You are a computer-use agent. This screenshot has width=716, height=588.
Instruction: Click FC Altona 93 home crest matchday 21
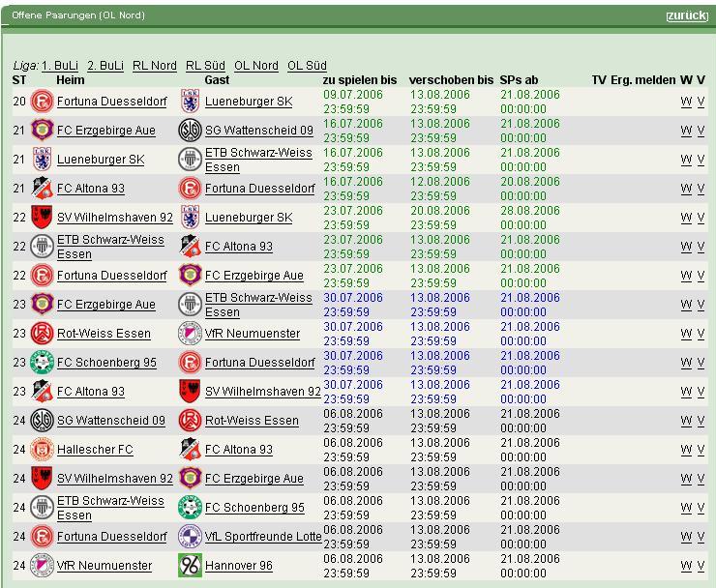[x=42, y=188]
